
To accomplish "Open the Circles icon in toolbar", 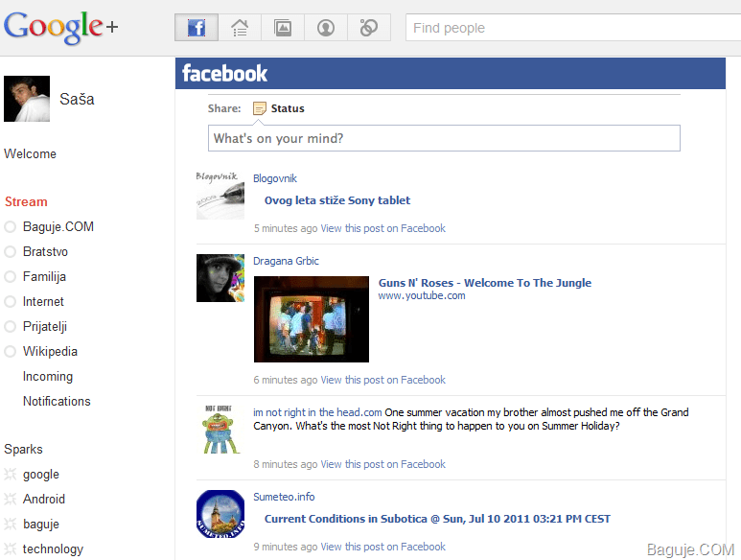I will pyautogui.click(x=369, y=28).
